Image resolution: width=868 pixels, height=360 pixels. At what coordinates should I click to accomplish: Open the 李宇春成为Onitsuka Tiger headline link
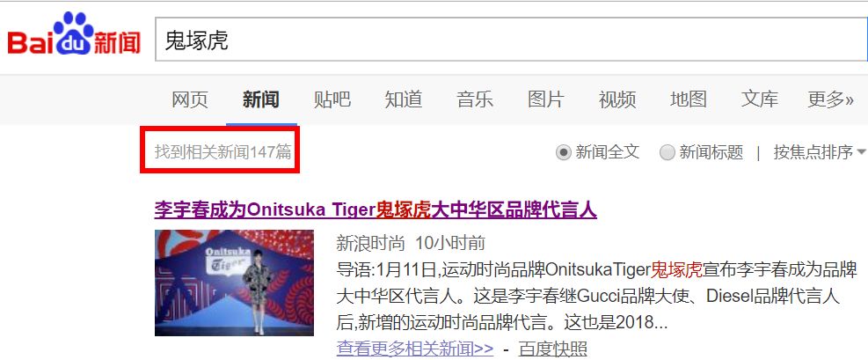point(376,209)
